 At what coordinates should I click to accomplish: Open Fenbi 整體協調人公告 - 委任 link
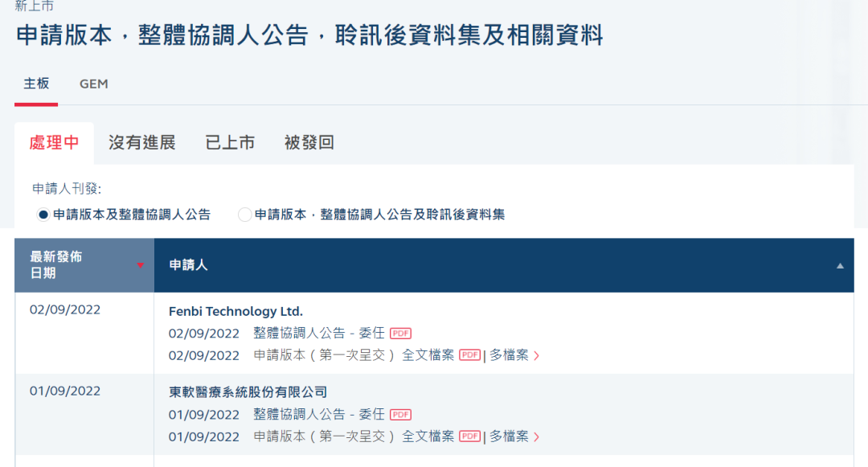point(319,334)
